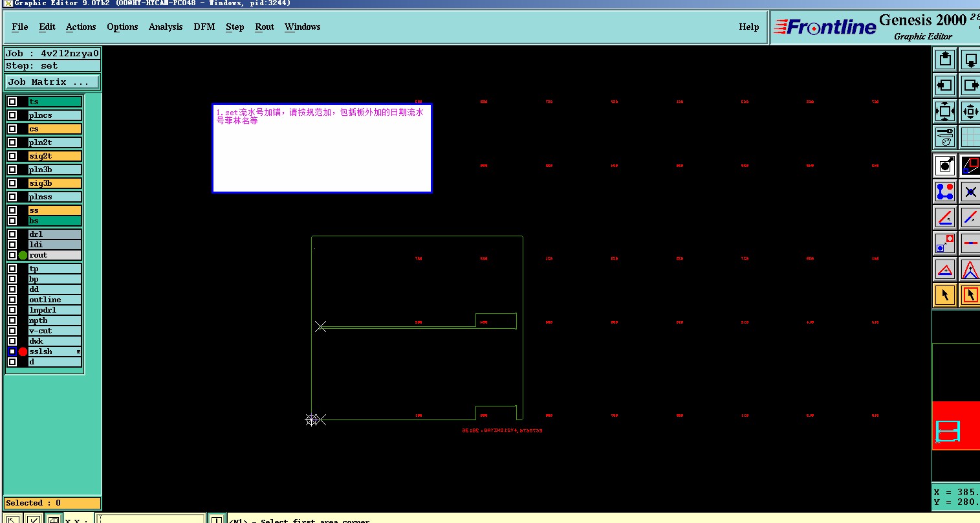Click the zoom out expand-arrows icon
The image size is (980, 523).
(x=945, y=111)
